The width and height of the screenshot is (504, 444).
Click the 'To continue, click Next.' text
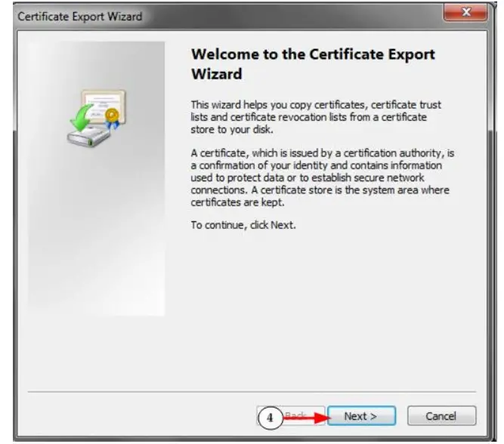[243, 225]
